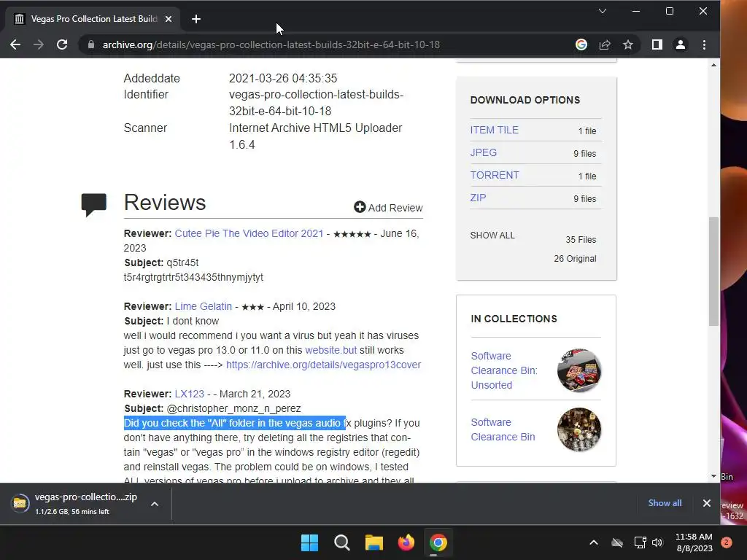Click the Clearance Bin Unsorted thumbnail
The height and width of the screenshot is (560, 747).
(578, 370)
